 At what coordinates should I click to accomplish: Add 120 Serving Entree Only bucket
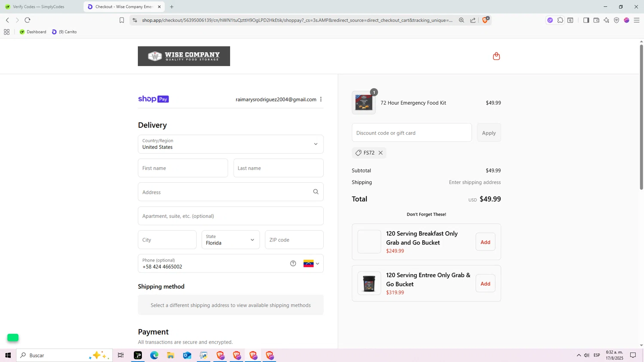tap(485, 284)
